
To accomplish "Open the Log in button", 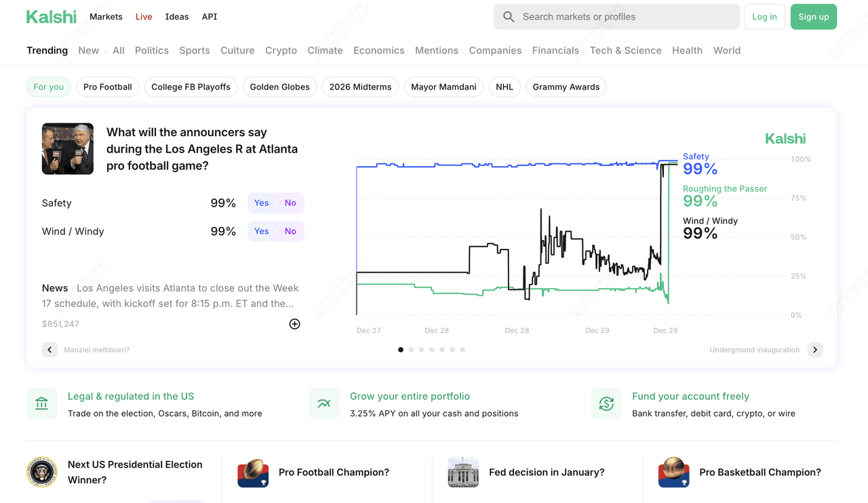I will coord(764,17).
